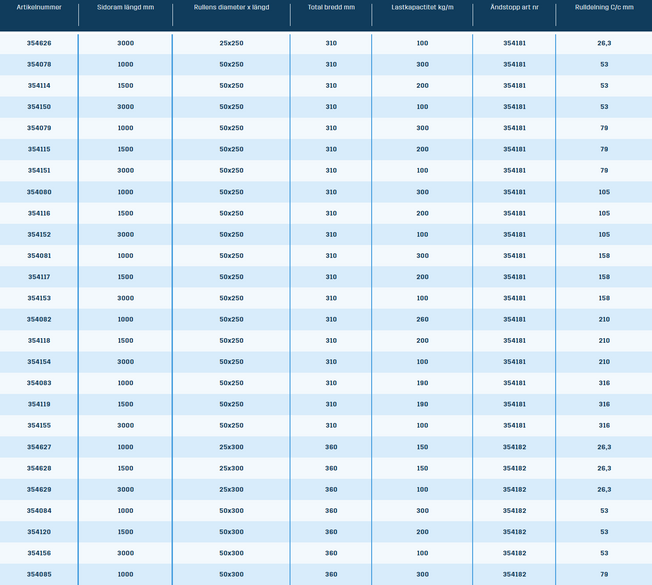Select article number 354120
Image resolution: width=652 pixels, height=585 pixels.
pos(39,532)
